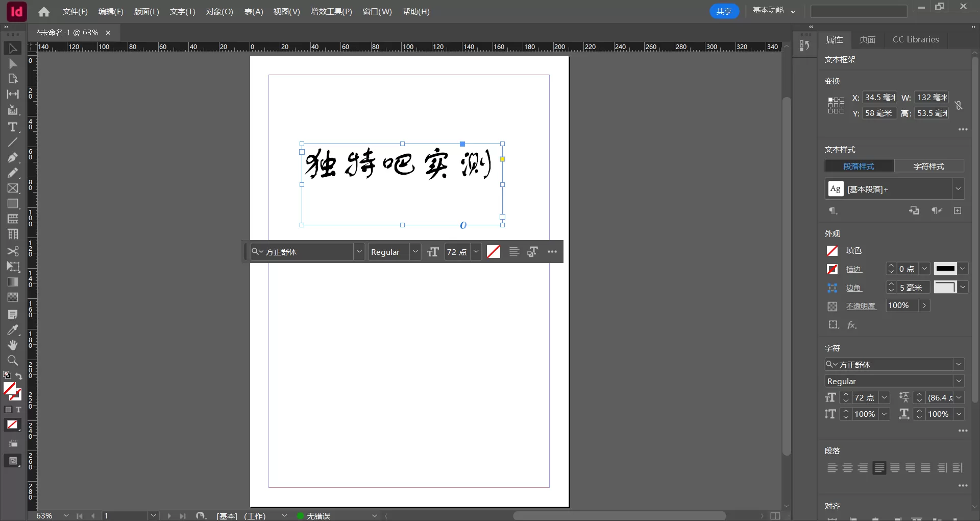Image resolution: width=980 pixels, height=521 pixels.
Task: Select the Scissors tool
Action: coord(12,251)
